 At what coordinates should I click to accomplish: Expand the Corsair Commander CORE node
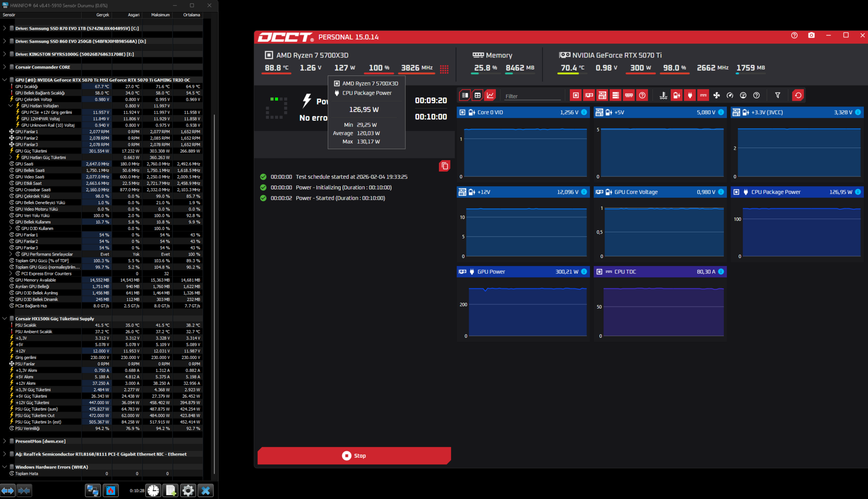(5, 67)
